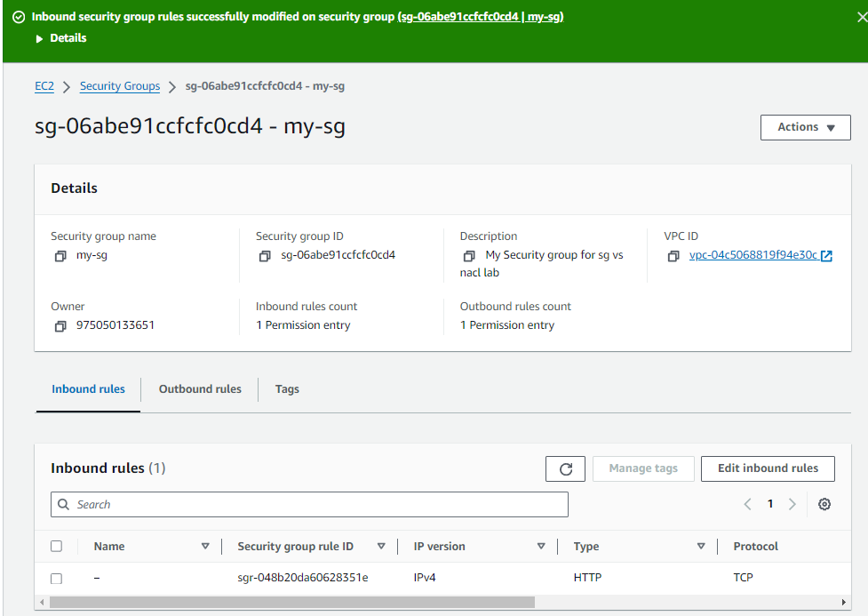
Task: Click the scrollbar left arrow
Action: [42, 602]
